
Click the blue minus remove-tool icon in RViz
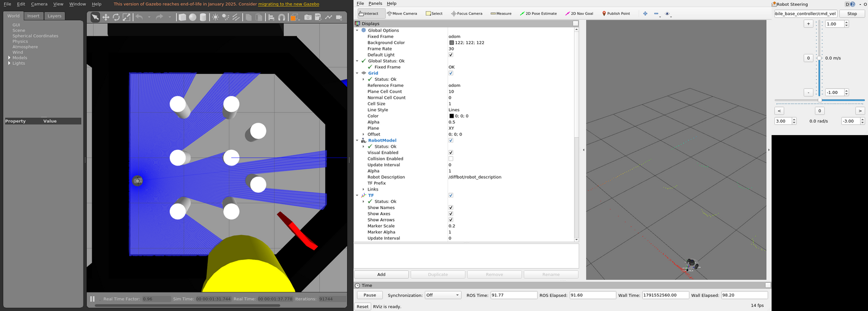(656, 14)
